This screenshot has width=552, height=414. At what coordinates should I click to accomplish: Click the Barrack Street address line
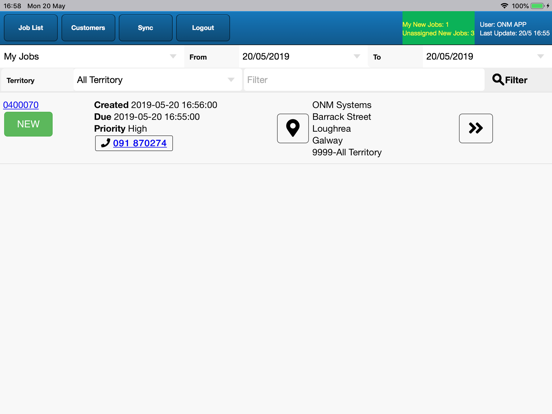tap(341, 117)
